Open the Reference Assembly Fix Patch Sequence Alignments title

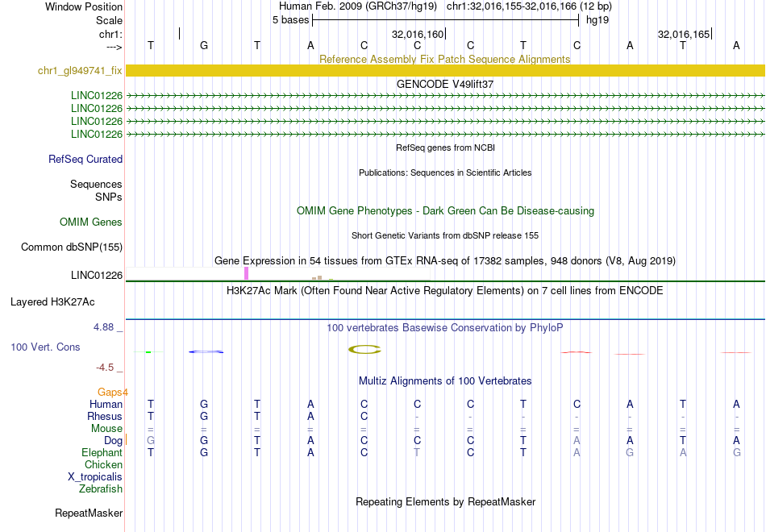pos(444,59)
